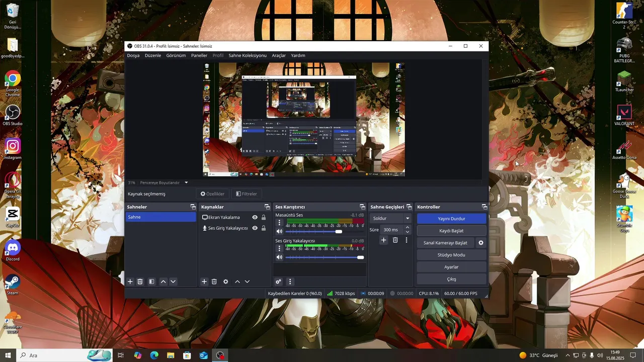Select Sahne in scenes list

pyautogui.click(x=160, y=217)
